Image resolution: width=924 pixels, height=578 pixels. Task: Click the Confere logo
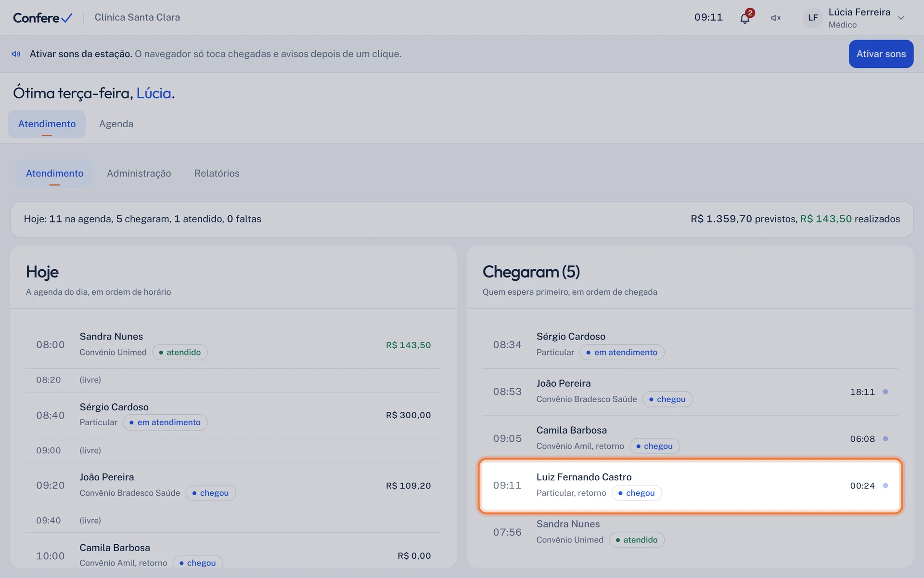coord(43,18)
